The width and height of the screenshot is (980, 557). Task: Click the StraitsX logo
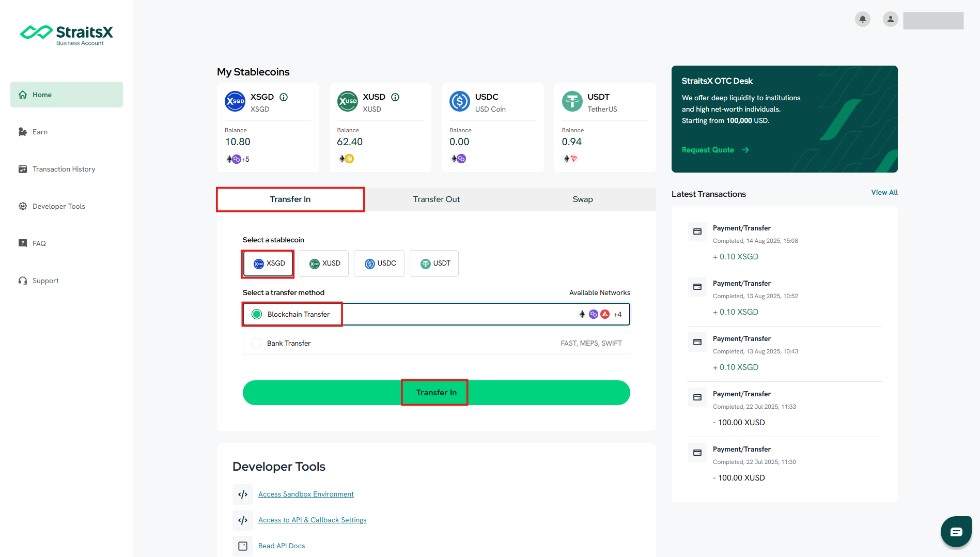tap(66, 35)
